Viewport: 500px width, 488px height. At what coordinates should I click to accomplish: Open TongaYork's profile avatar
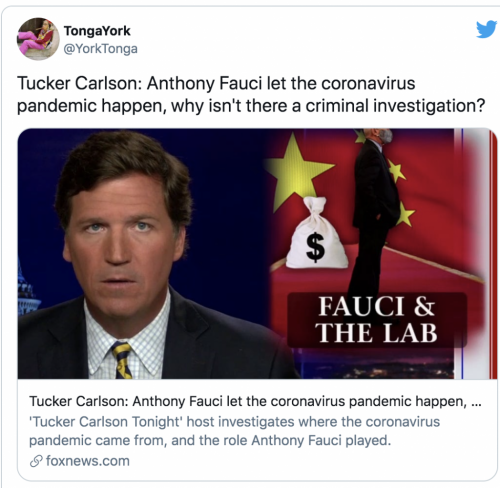pos(38,39)
